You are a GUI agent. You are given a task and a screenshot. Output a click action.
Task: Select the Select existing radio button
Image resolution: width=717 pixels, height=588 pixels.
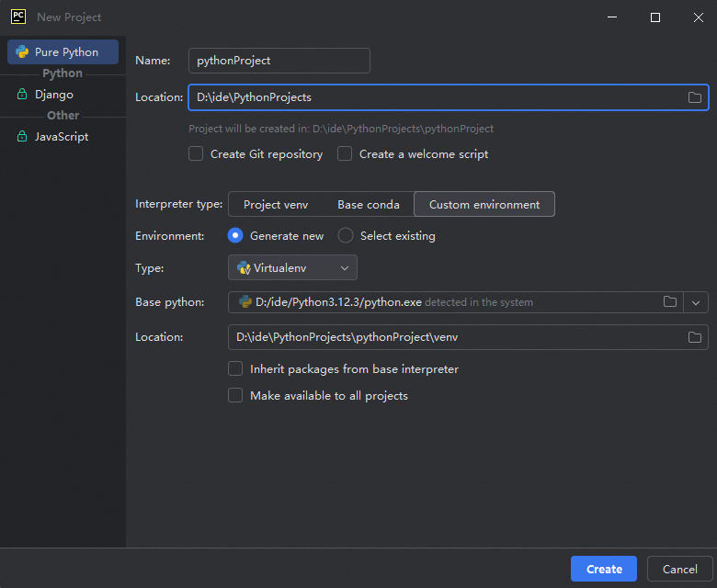tap(346, 236)
